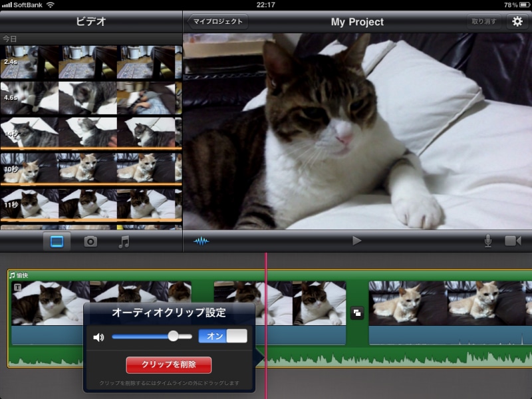Go back to マイプロジェクト
The width and height of the screenshot is (532, 399).
217,21
